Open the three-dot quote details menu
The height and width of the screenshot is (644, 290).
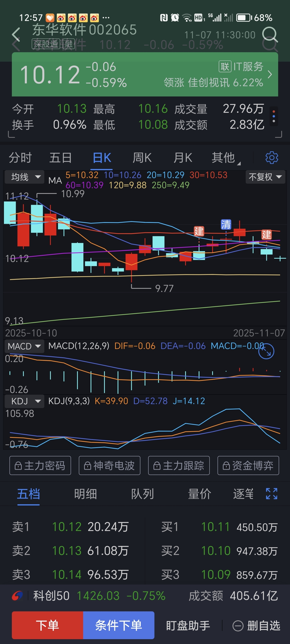[x=274, y=116]
